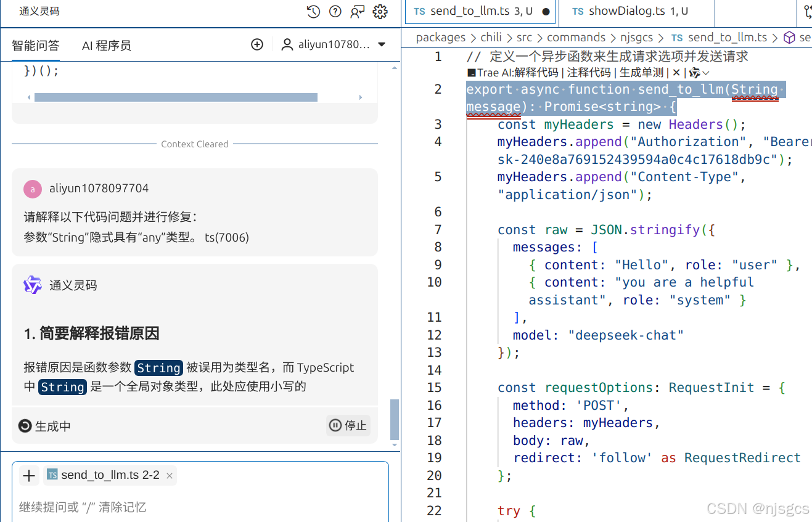Click 'src' breadcrumb
The height and width of the screenshot is (522, 812).
point(524,38)
